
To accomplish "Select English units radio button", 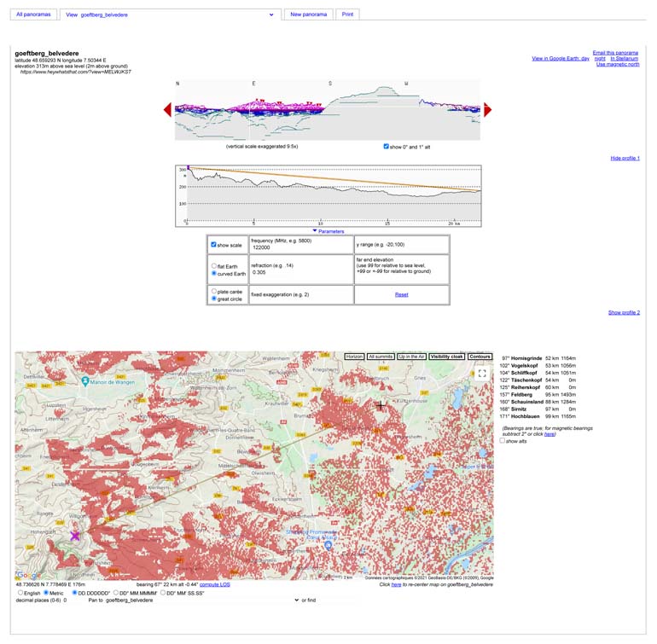I will coord(20,592).
